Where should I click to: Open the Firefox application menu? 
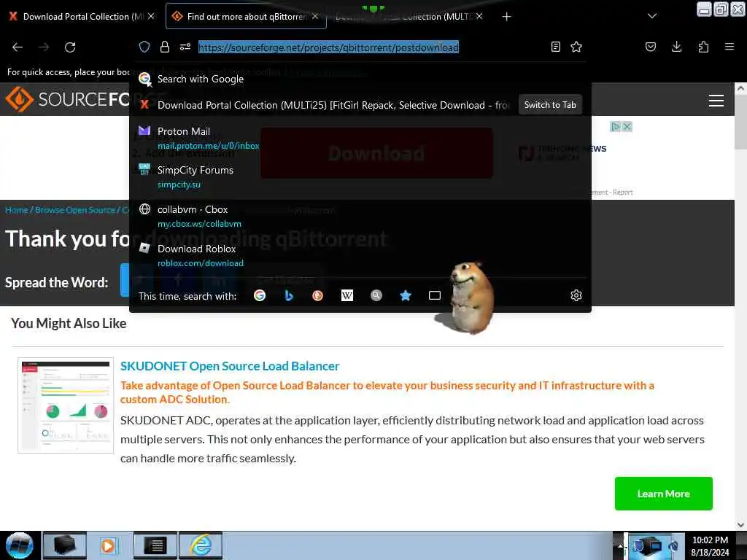pyautogui.click(x=729, y=47)
